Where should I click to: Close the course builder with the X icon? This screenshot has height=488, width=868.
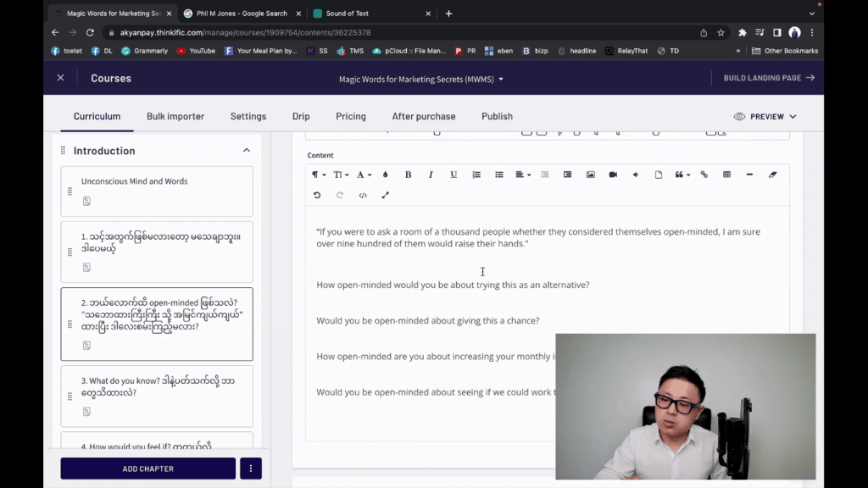point(61,78)
